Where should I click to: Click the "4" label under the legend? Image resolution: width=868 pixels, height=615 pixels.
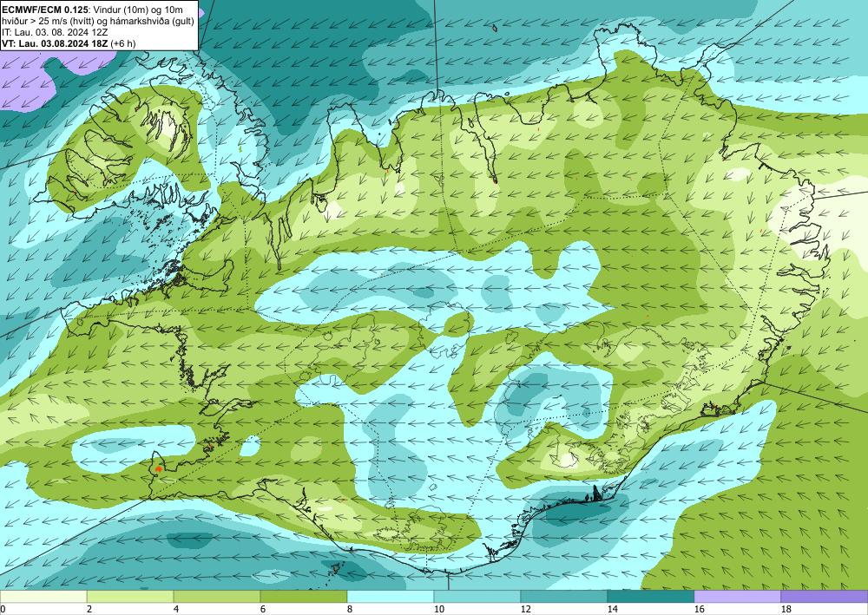[x=176, y=609]
